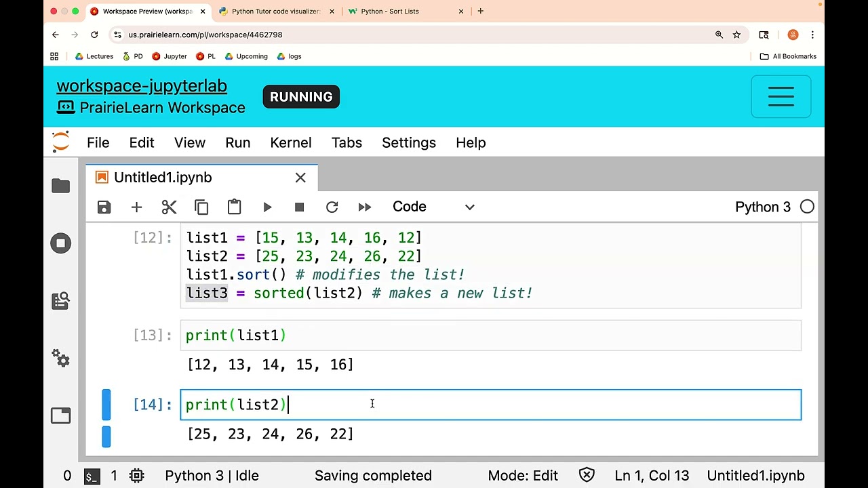Open the file browser sidebar folder icon
This screenshot has height=488, width=868.
(x=60, y=186)
